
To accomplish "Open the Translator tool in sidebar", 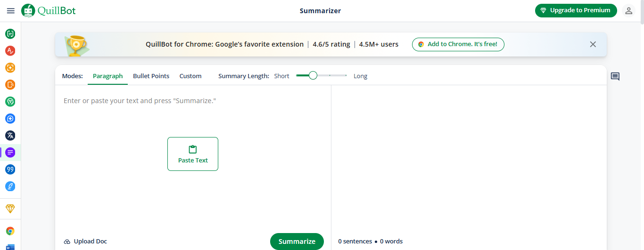I will pos(10,136).
